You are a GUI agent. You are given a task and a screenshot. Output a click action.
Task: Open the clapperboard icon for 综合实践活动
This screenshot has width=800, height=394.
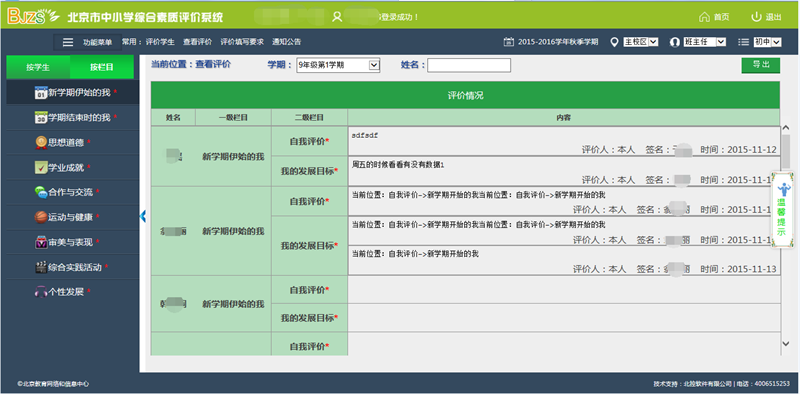pyautogui.click(x=41, y=267)
